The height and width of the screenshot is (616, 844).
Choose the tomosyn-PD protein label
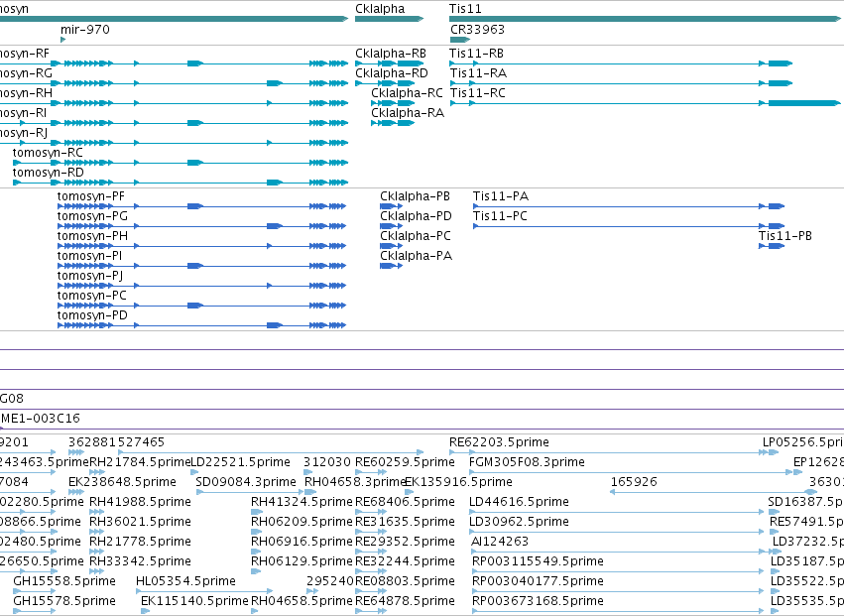point(92,315)
